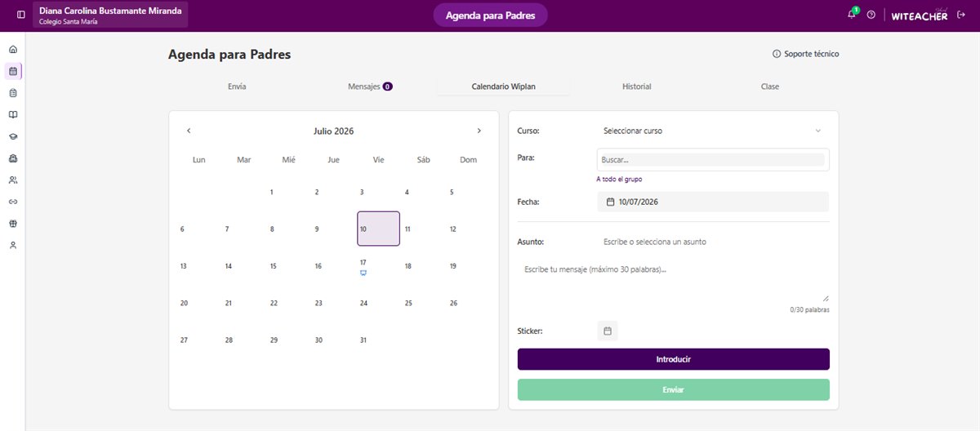The height and width of the screenshot is (431, 980).
Task: Click the notifications bell icon
Action: pyautogui.click(x=852, y=15)
